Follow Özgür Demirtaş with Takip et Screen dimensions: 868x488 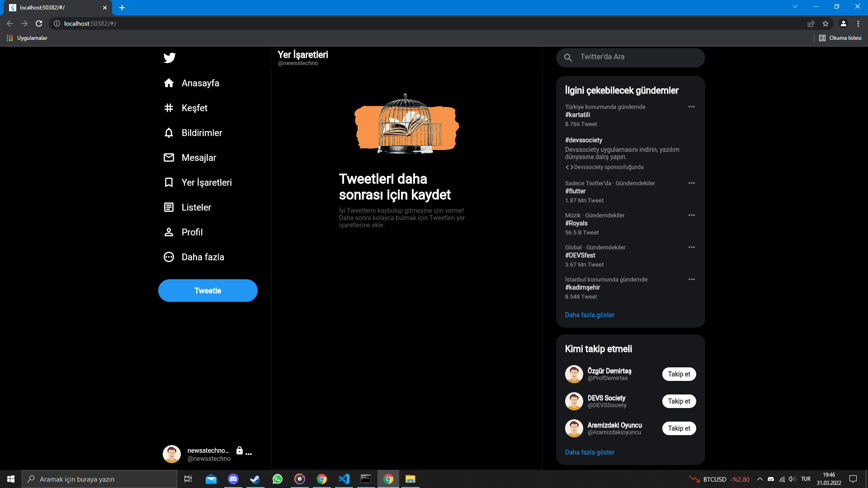(679, 374)
